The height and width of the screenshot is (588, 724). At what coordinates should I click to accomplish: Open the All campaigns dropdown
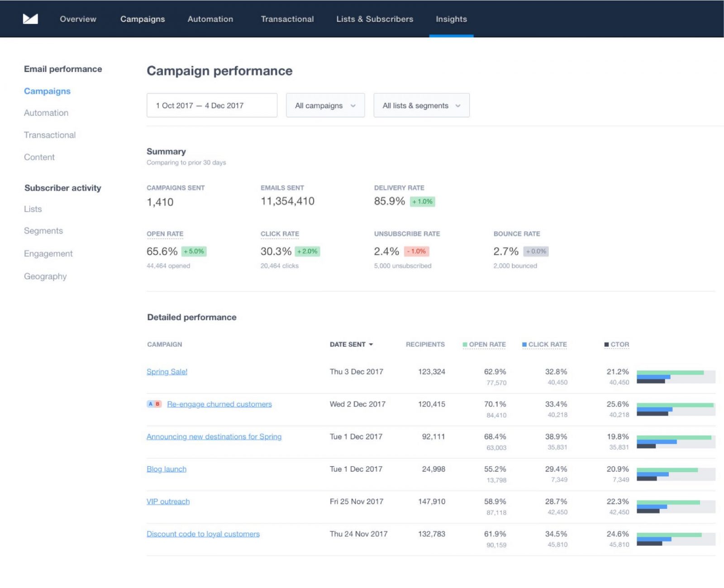pyautogui.click(x=325, y=105)
